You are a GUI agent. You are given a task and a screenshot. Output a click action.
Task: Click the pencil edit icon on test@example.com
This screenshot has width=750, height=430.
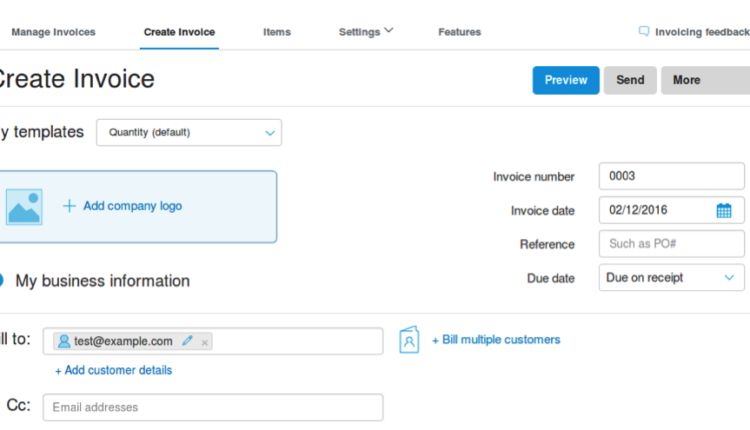coord(187,341)
